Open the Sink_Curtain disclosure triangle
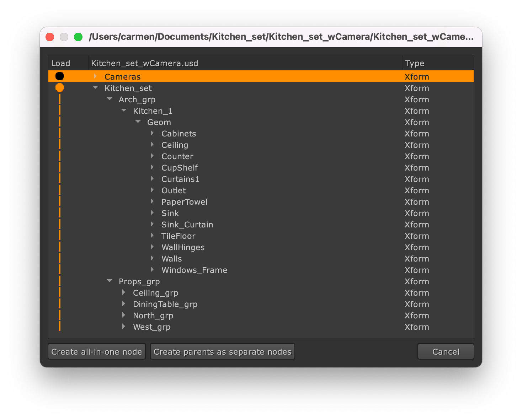This screenshot has height=420, width=522. (x=152, y=224)
